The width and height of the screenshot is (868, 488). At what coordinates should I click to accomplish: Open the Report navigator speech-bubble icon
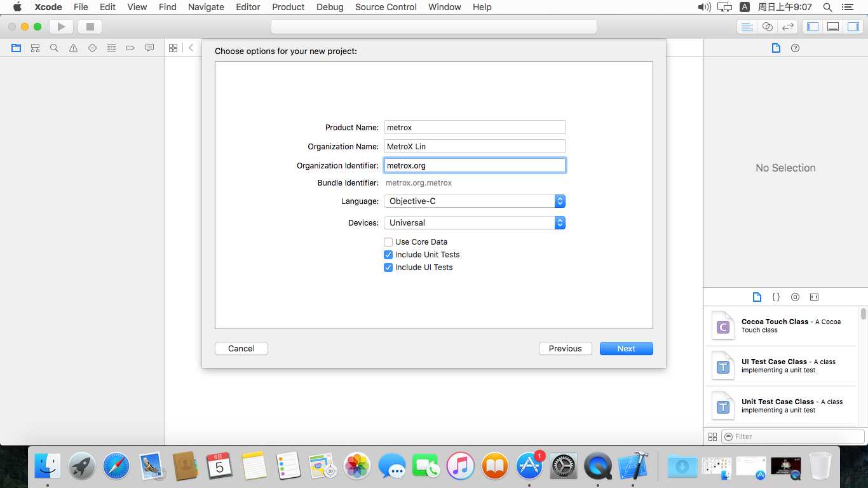(x=149, y=48)
